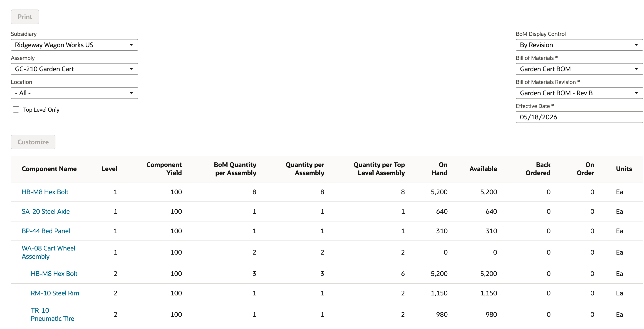The image size is (644, 329).
Task: Click the Customize button
Action: 33,142
